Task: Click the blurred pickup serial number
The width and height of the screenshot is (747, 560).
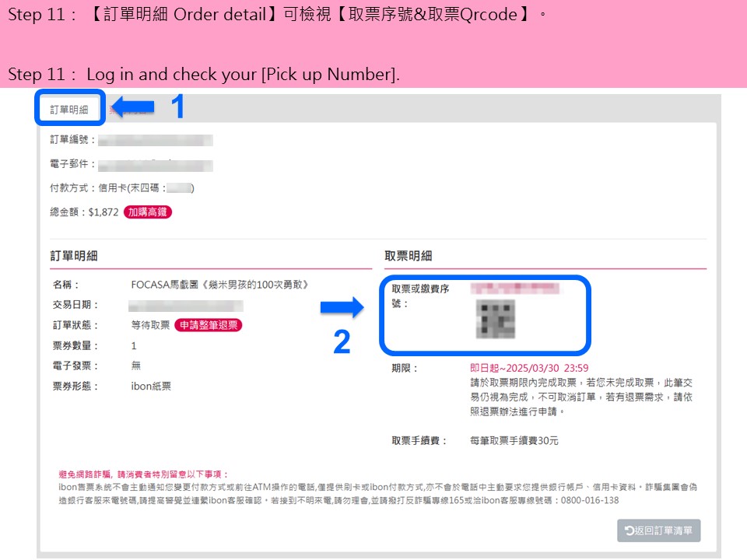Action: tap(515, 288)
